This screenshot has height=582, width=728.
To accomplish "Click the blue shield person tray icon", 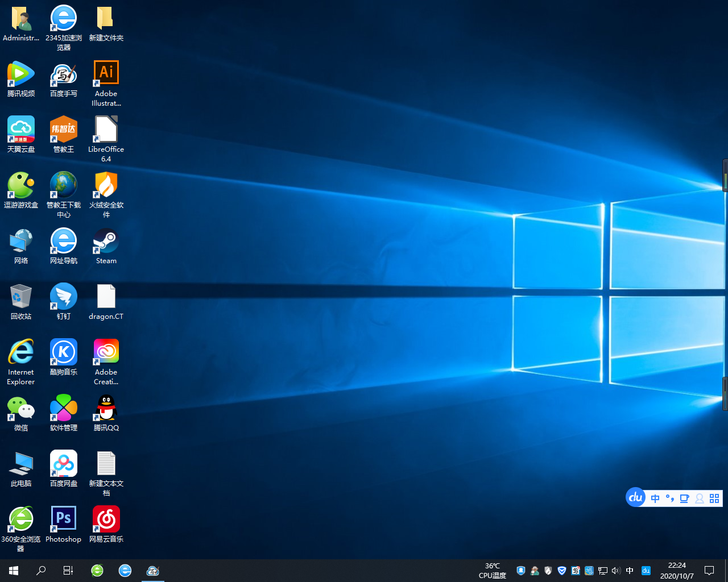I will coord(521,571).
